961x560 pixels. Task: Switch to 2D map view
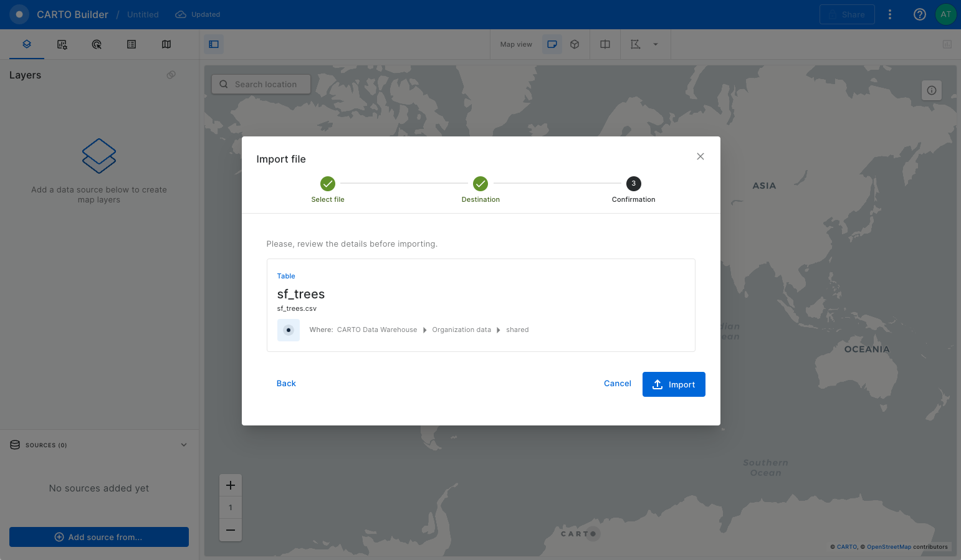coord(552,44)
